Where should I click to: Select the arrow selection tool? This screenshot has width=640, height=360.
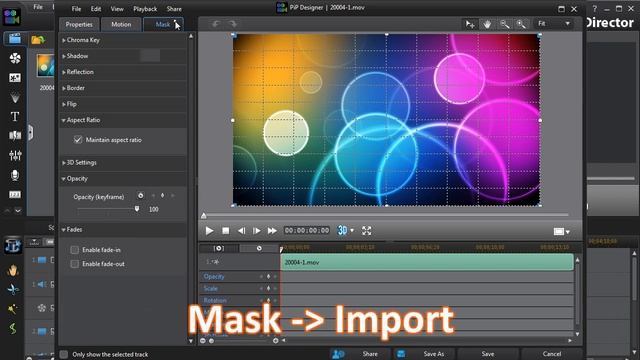470,24
